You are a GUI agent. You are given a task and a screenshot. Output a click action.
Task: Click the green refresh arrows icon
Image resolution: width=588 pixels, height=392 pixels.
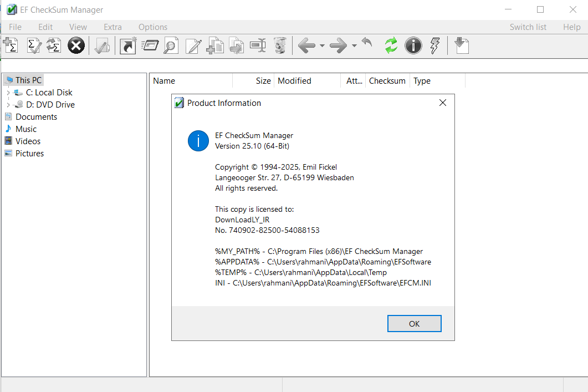391,45
